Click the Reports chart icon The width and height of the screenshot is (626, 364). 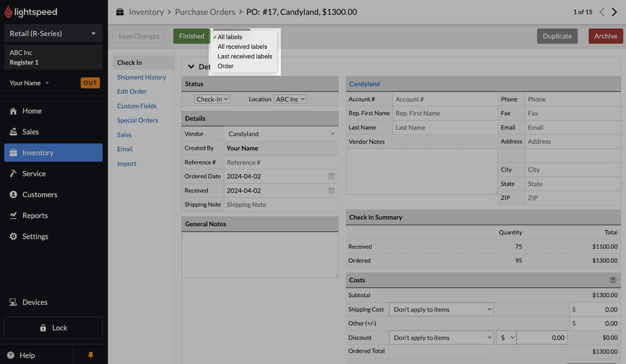tap(13, 215)
